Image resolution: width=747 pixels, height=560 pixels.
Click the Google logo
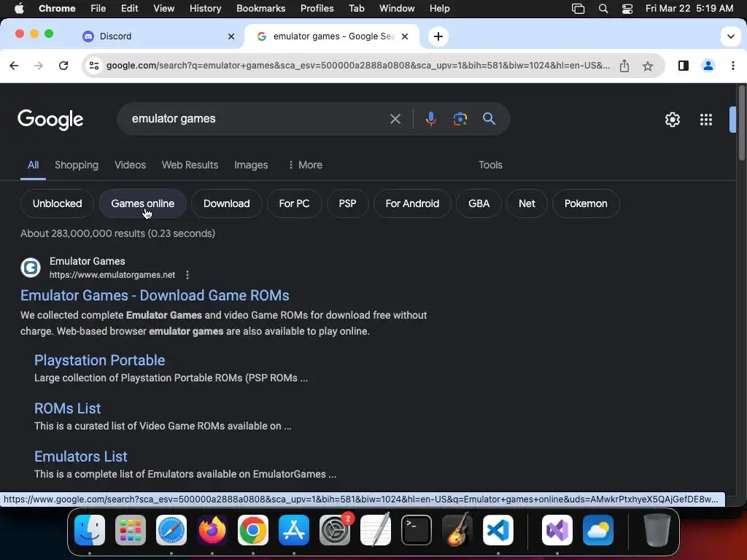[50, 120]
